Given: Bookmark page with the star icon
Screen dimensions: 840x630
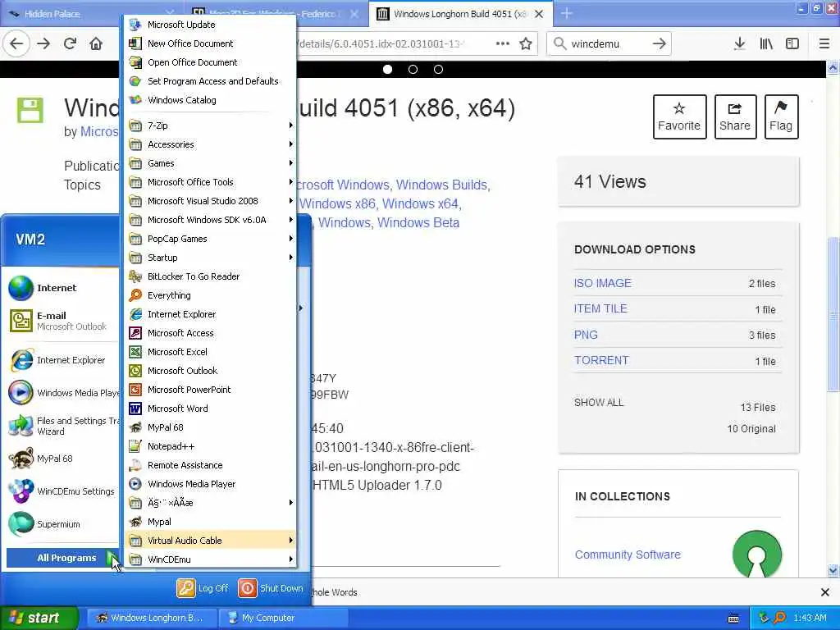Looking at the screenshot, I should tap(526, 43).
